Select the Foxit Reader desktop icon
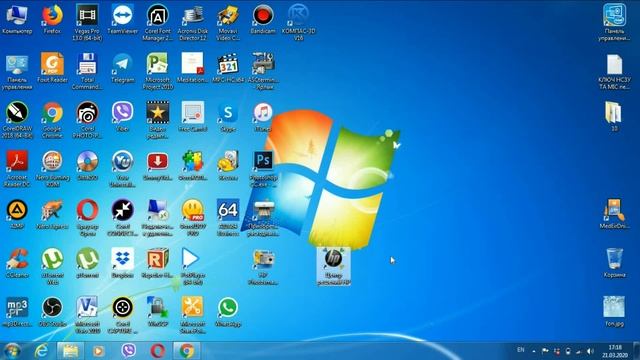Screen dimensions: 640x360 click(52, 68)
